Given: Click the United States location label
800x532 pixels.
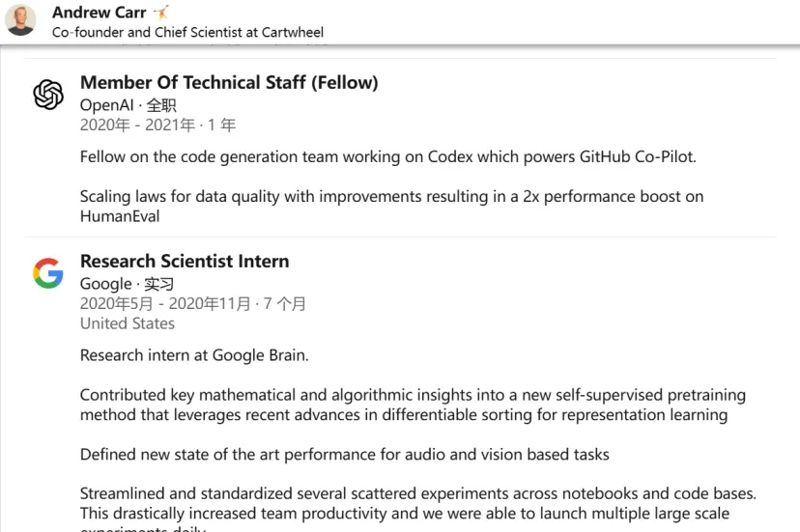Looking at the screenshot, I should (x=128, y=323).
